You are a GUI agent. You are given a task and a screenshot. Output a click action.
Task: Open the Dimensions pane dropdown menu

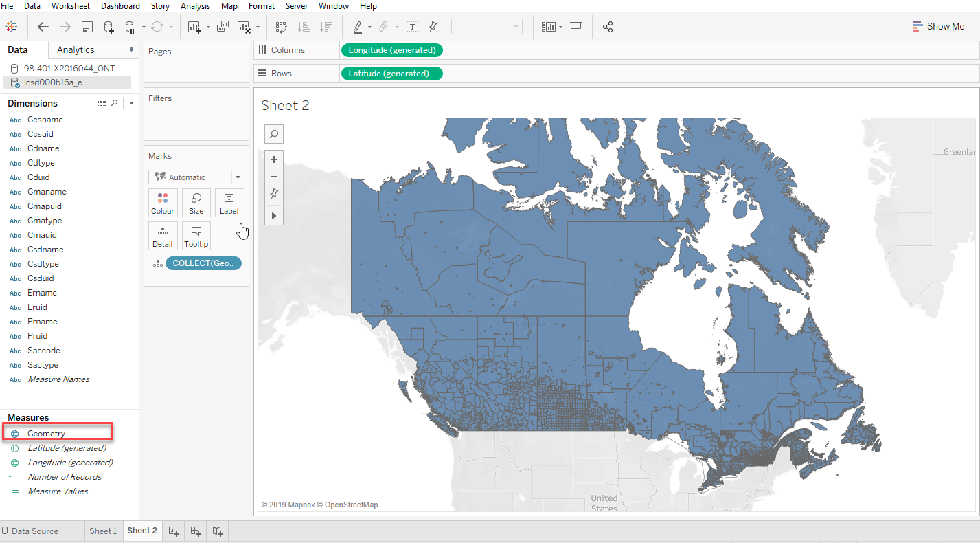[x=131, y=103]
